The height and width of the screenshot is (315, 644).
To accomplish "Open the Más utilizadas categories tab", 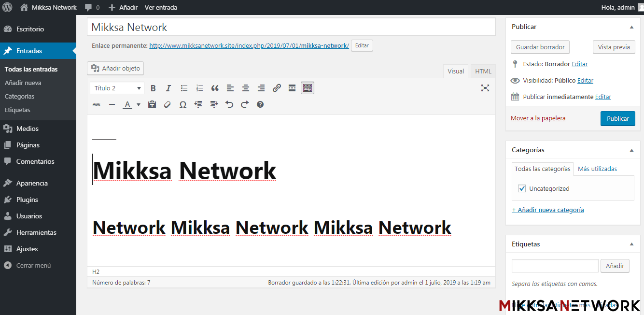I will (x=597, y=169).
